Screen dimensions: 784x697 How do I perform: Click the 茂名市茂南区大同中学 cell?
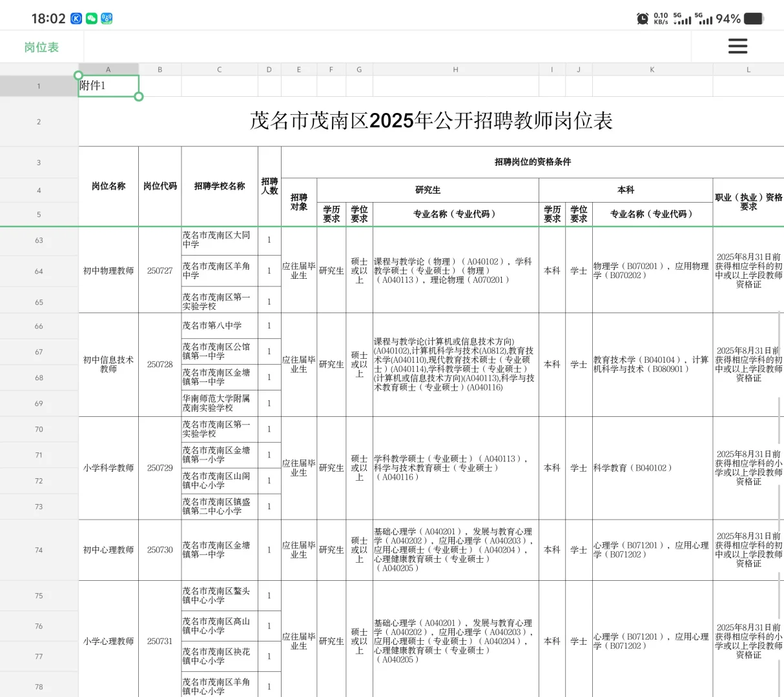click(x=220, y=240)
